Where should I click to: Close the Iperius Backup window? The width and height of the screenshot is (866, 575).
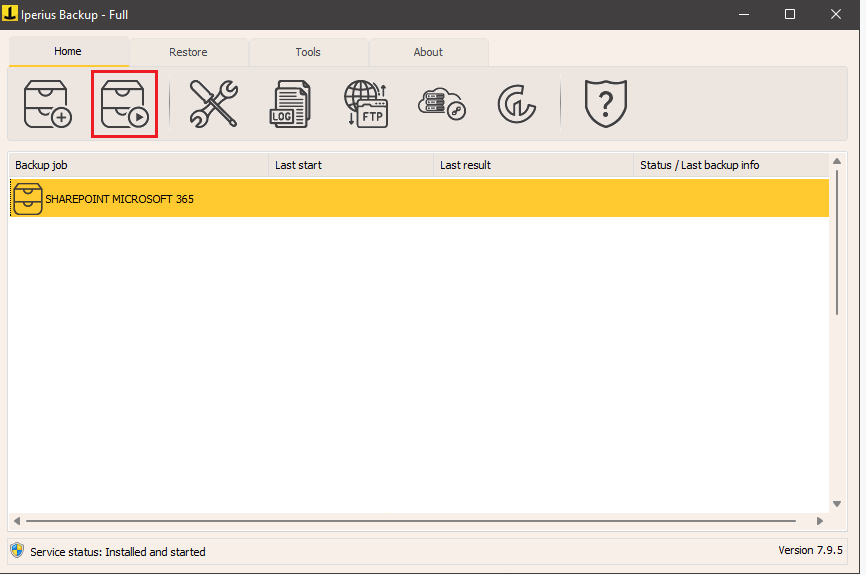pyautogui.click(x=836, y=14)
